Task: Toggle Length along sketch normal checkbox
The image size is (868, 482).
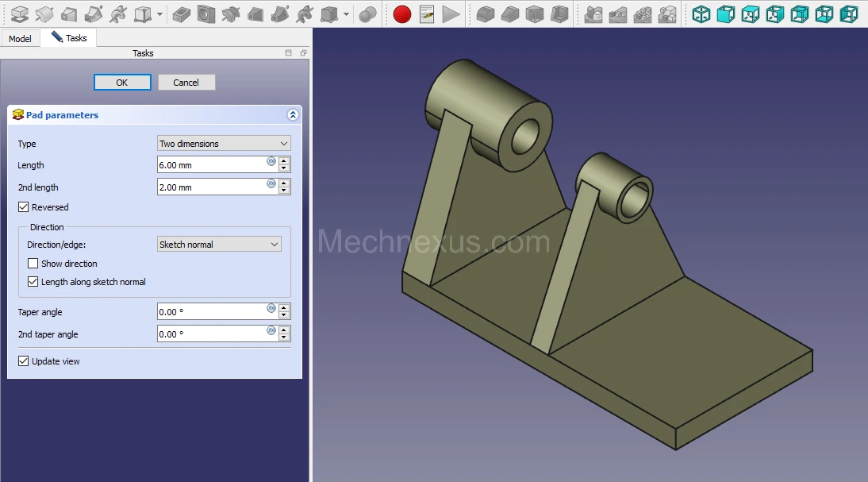Action: point(33,282)
